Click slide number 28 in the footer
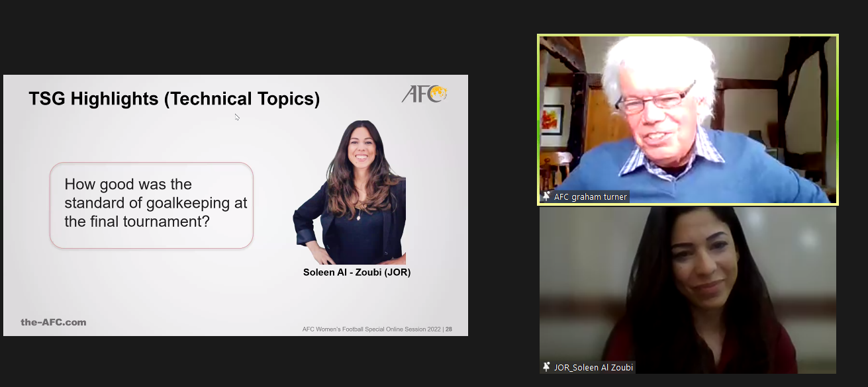 [449, 329]
